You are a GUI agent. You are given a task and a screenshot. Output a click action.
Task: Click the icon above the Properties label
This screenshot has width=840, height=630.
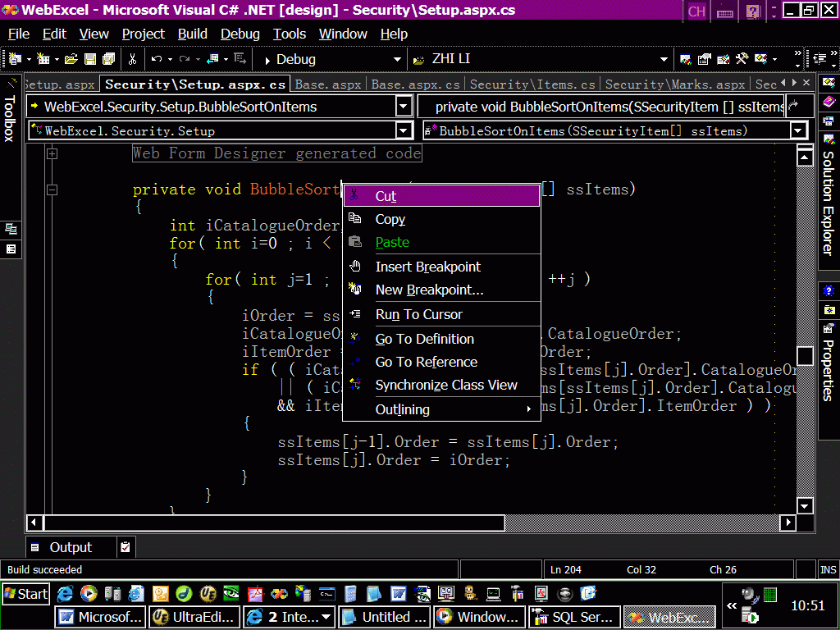(829, 328)
